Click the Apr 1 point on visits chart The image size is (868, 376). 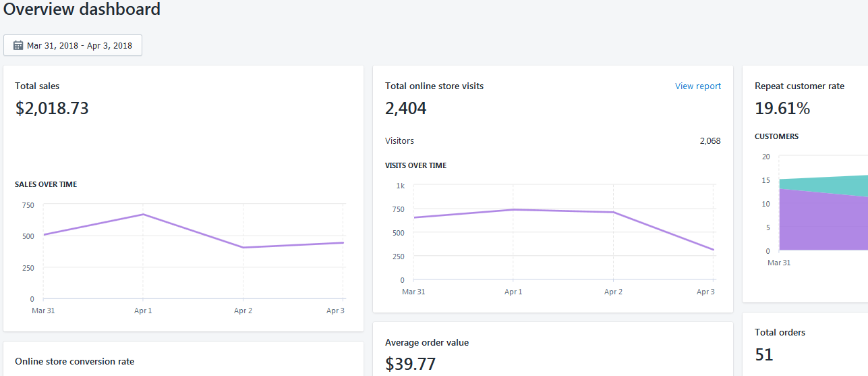tap(513, 210)
